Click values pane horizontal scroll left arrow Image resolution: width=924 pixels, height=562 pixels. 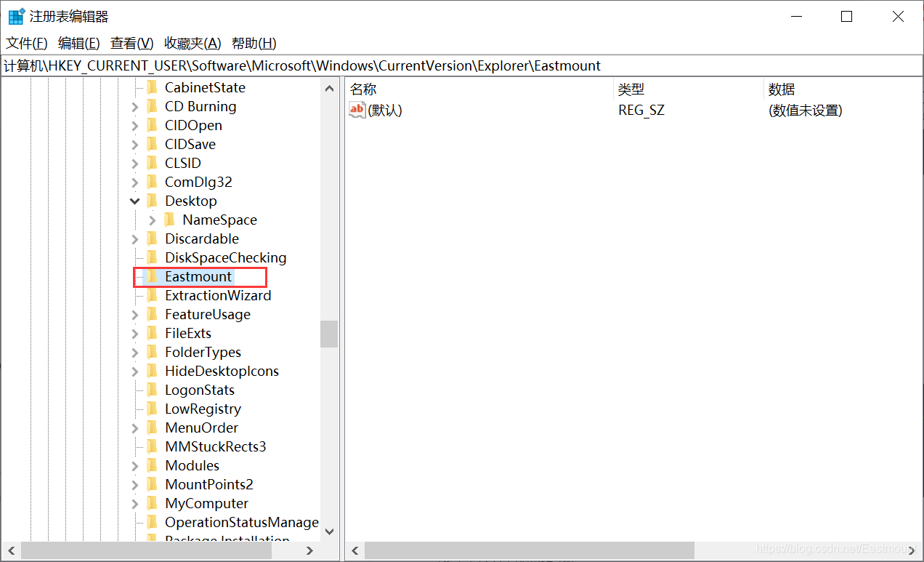(354, 550)
